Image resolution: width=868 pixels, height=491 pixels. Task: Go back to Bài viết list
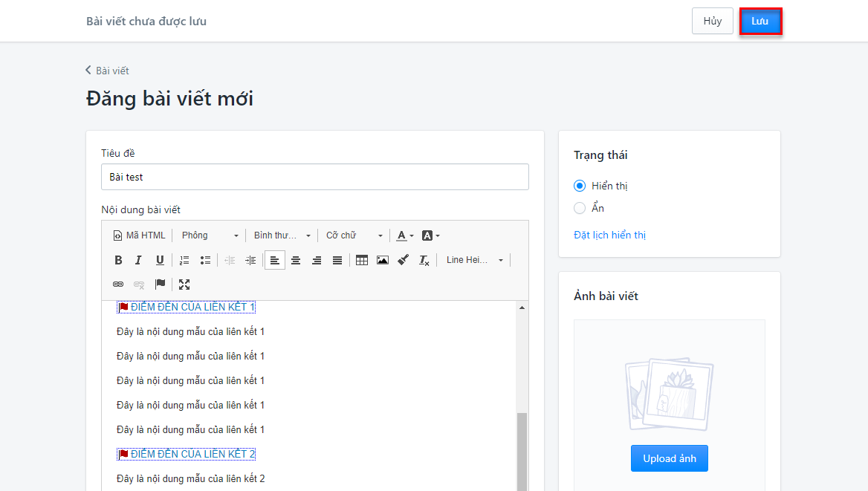(108, 71)
